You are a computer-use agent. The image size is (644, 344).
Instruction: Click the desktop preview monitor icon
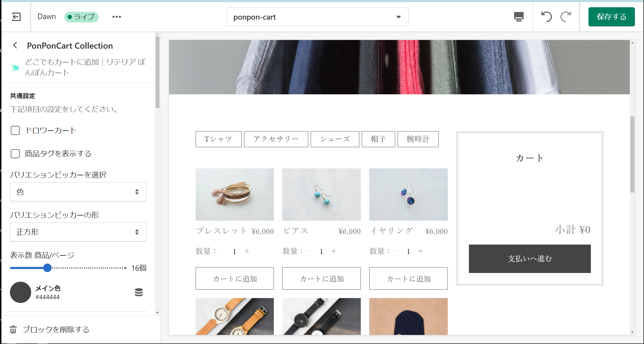(x=518, y=17)
